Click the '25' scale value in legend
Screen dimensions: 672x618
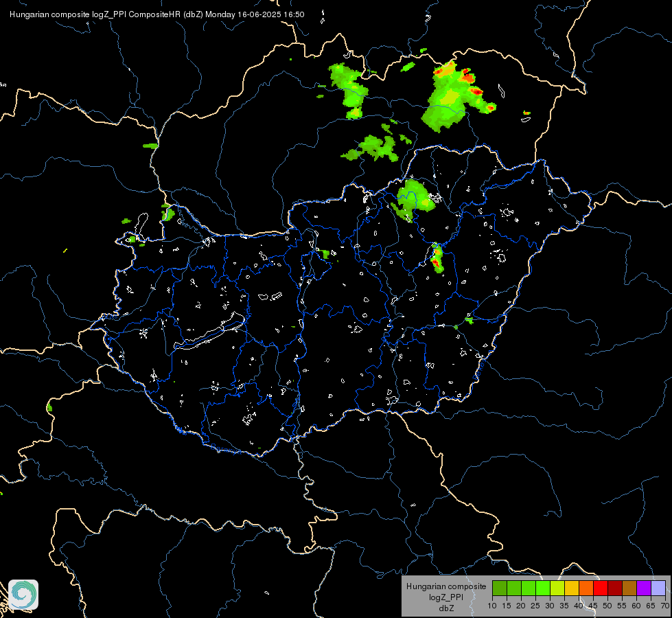pos(535,606)
